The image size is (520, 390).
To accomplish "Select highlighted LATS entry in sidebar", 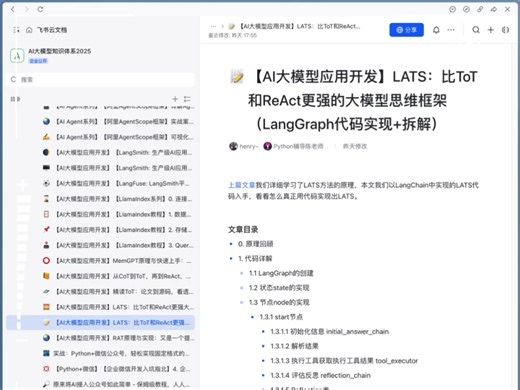I will [x=101, y=323].
